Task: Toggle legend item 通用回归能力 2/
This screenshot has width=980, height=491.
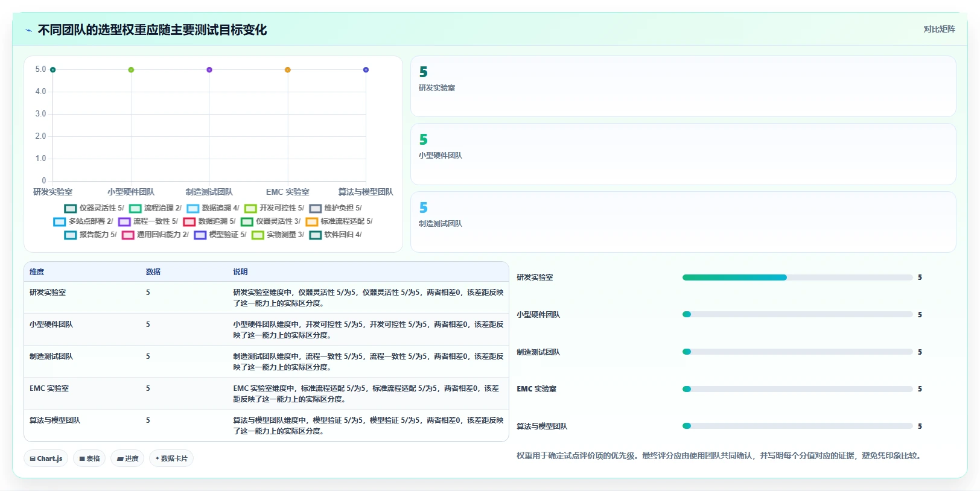Action: point(156,235)
